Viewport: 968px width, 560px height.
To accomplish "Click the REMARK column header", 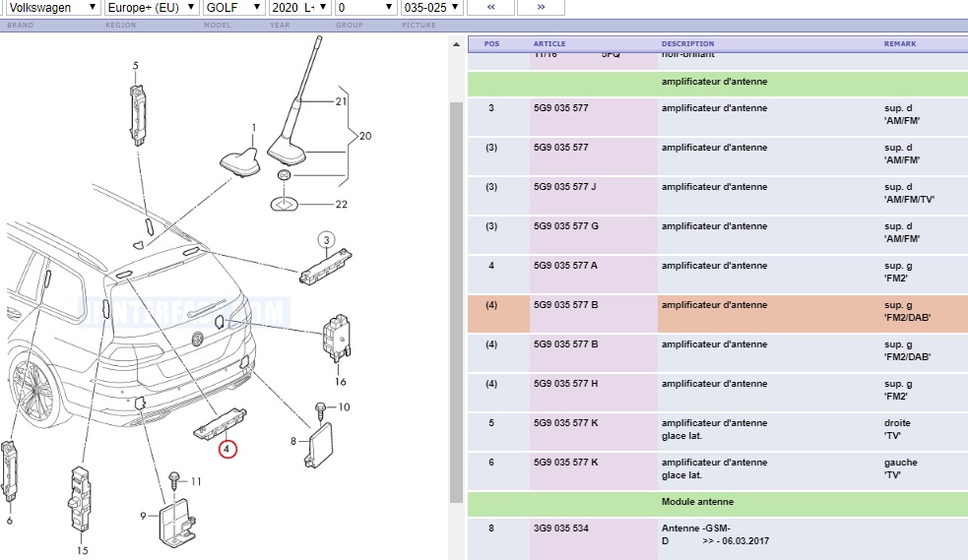I will click(x=900, y=43).
